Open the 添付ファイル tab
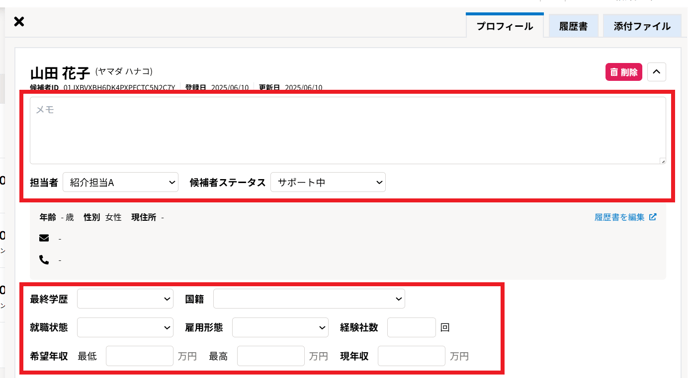Viewport: 688px width, 378px height. pyautogui.click(x=642, y=26)
